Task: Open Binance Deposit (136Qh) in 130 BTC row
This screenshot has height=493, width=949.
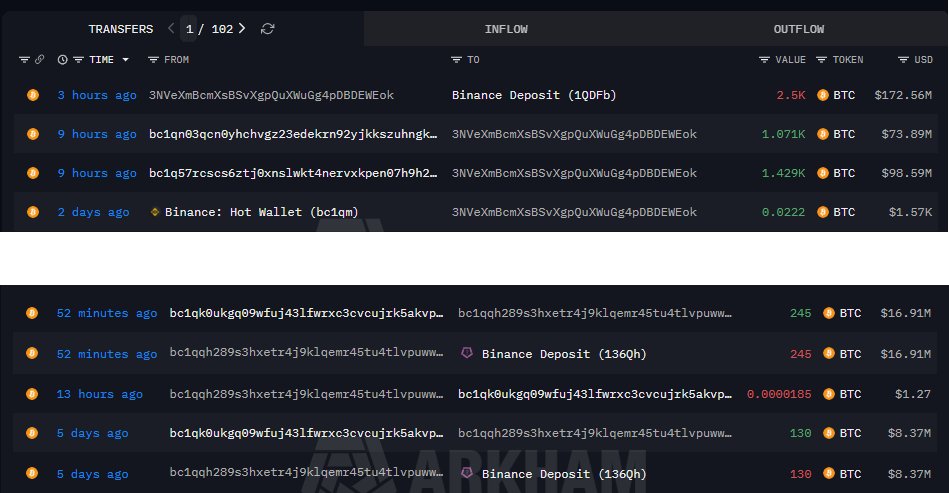Action: click(564, 474)
